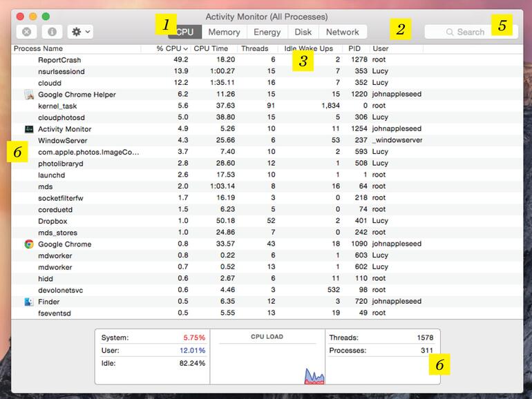Select the launchd process row
The image size is (532, 399).
[267, 175]
